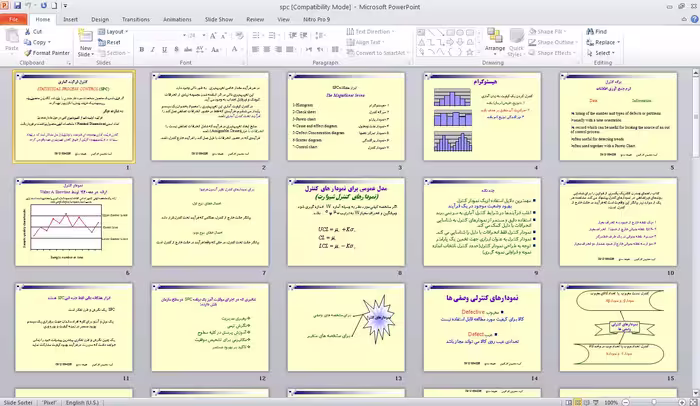Click the Redo/Repeat icon in title bar
The width and height of the screenshot is (700, 406).
click(x=43, y=6)
